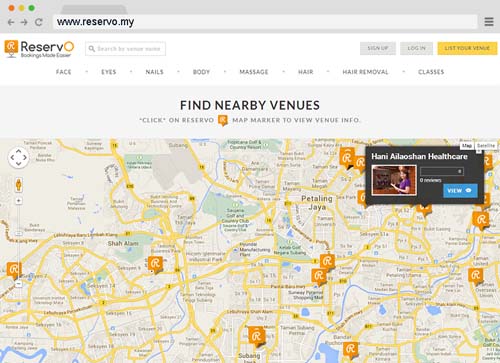This screenshot has width=500, height=363.
Task: Click Reservo marker above Subang Jaya label
Action: click(257, 336)
